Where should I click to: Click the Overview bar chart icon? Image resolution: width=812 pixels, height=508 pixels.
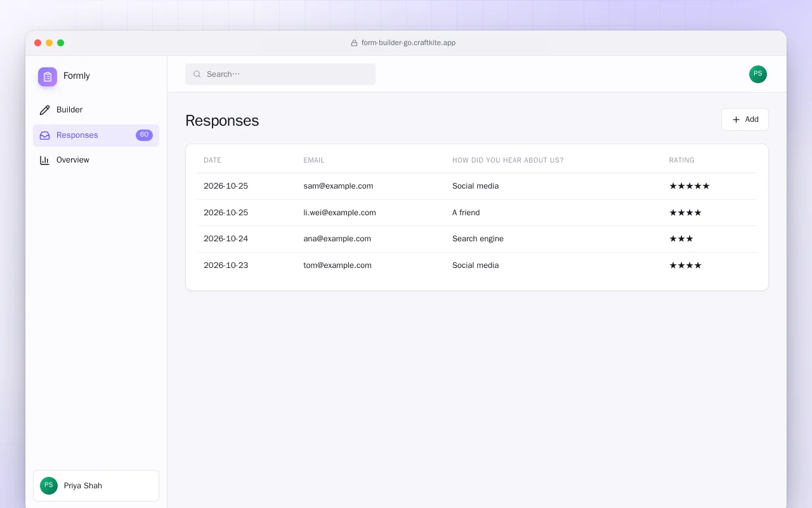(x=44, y=160)
